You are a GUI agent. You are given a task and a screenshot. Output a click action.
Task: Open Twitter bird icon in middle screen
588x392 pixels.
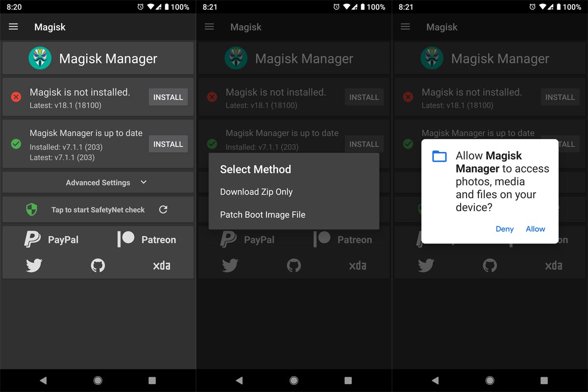pos(230,266)
